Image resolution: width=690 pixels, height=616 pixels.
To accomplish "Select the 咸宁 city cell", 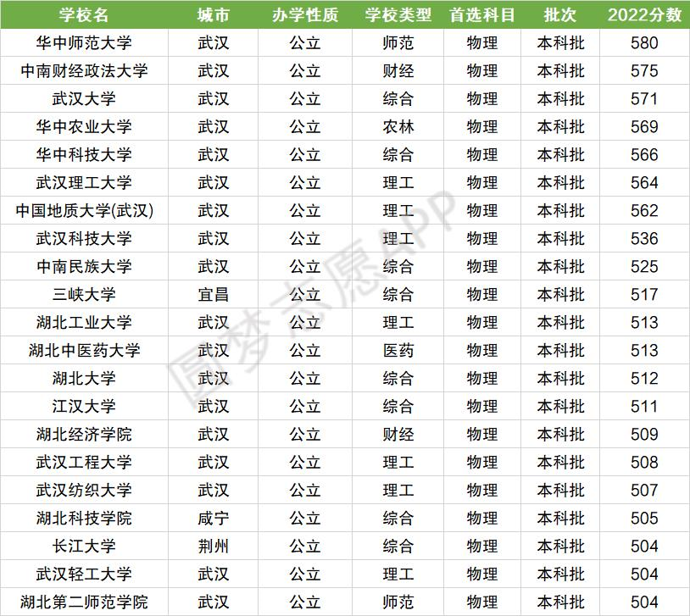I will pyautogui.click(x=213, y=519).
